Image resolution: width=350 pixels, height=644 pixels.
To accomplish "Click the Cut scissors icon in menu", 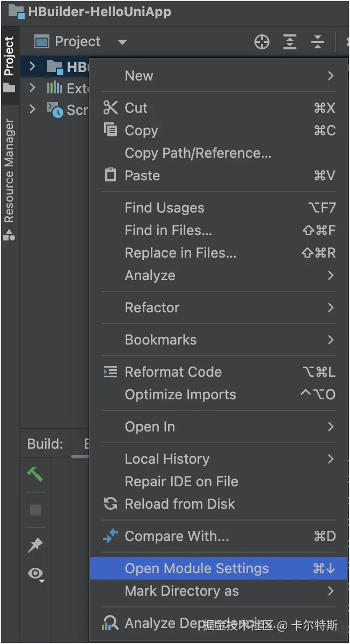I will 111,108.
